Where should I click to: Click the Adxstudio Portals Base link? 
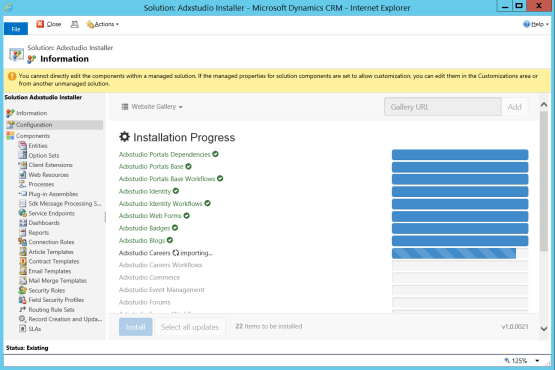(x=151, y=166)
